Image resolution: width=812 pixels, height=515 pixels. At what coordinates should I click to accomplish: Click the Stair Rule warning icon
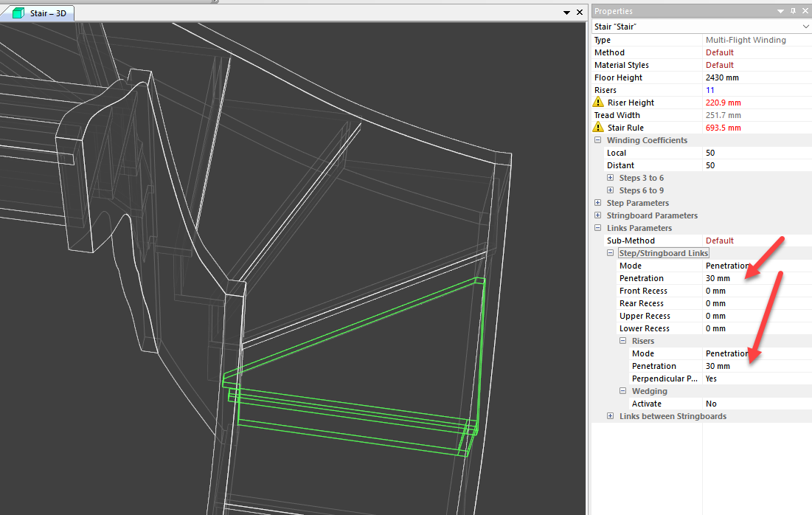click(x=598, y=128)
